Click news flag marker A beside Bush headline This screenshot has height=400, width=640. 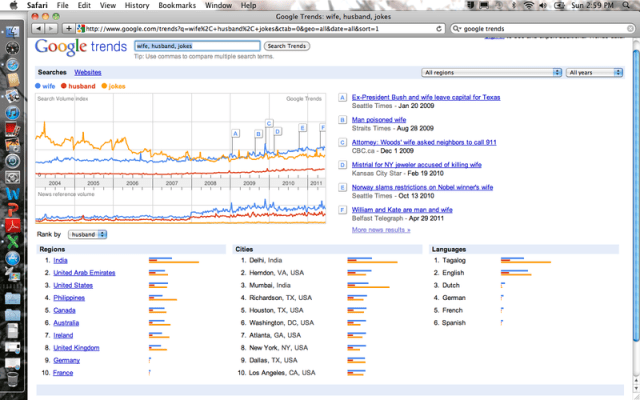coord(344,98)
